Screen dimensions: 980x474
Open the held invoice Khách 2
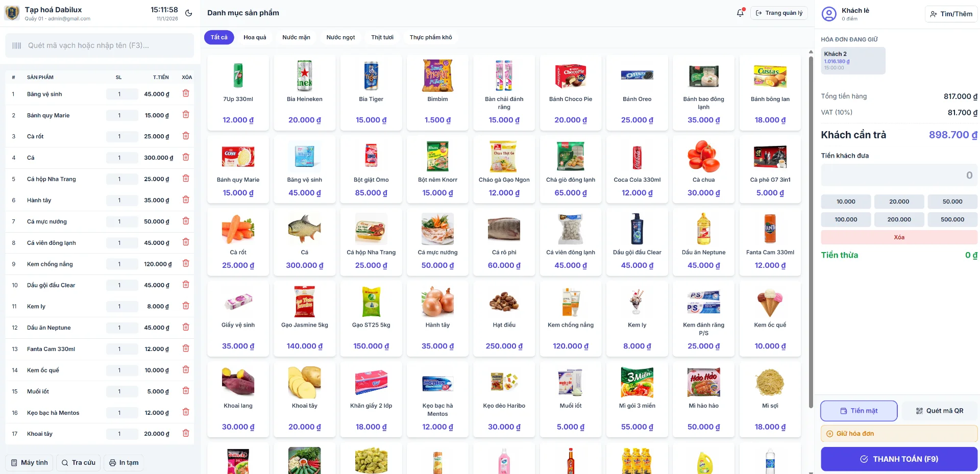pyautogui.click(x=853, y=61)
